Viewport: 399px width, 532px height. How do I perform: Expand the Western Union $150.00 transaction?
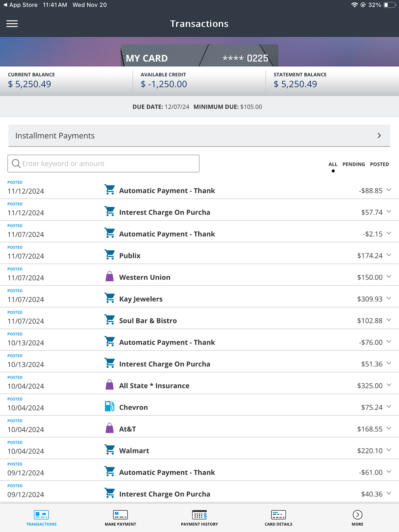click(389, 276)
